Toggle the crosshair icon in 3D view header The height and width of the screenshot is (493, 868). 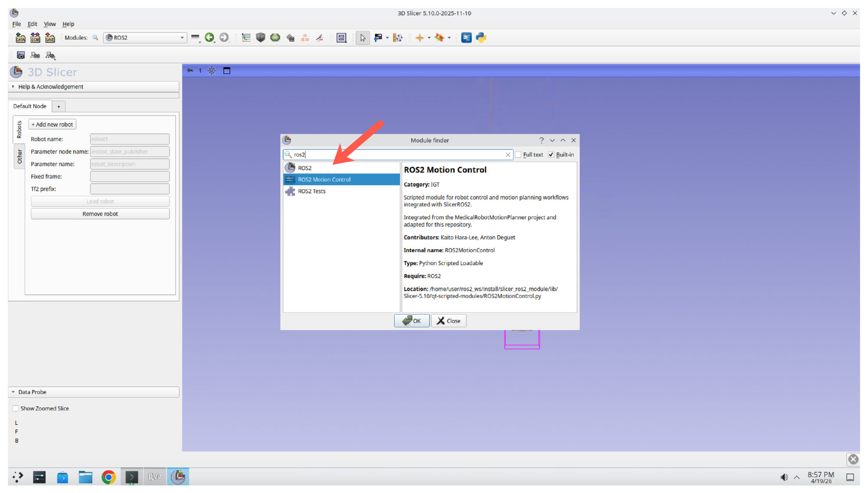click(x=211, y=70)
